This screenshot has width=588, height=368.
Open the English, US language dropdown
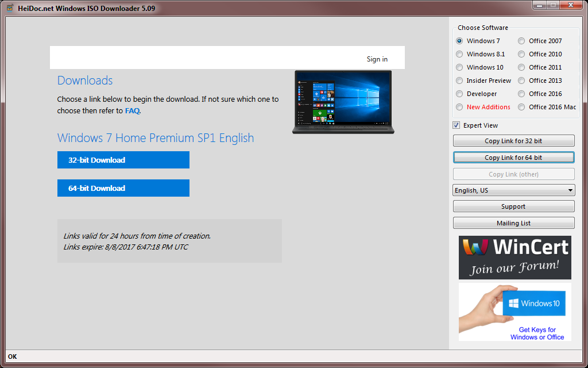click(513, 190)
